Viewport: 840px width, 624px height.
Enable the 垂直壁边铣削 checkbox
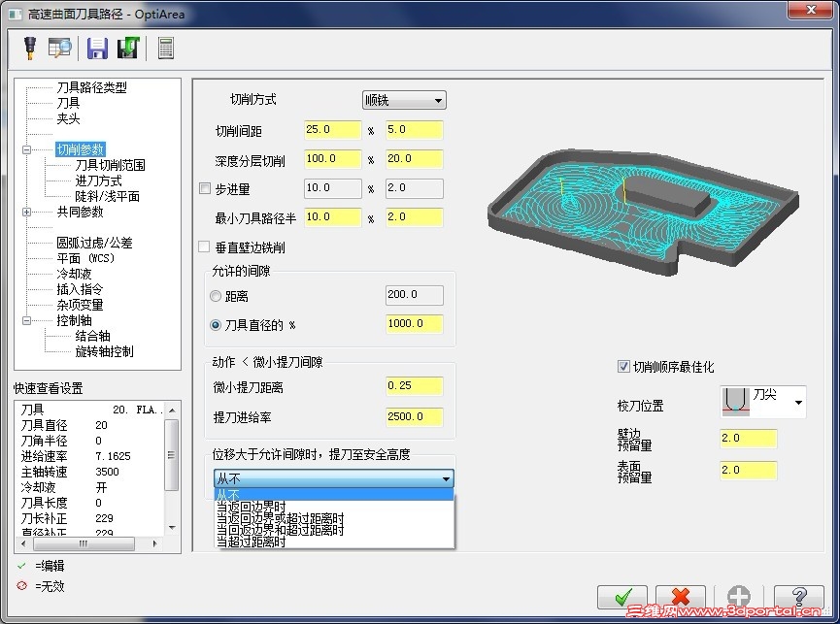pyautogui.click(x=204, y=246)
